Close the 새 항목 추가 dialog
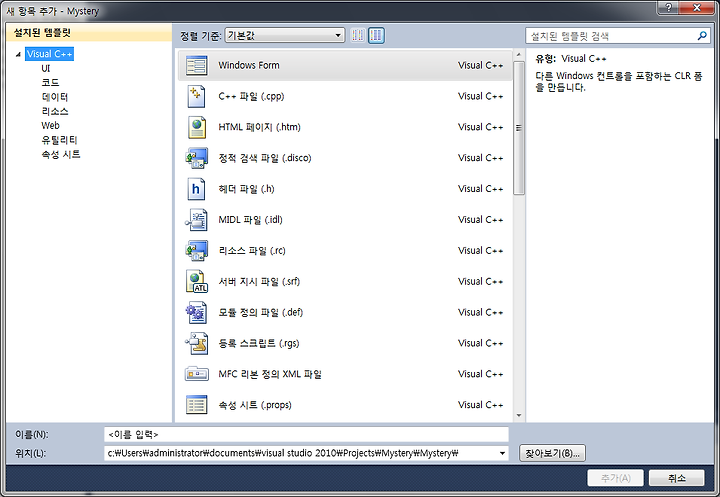The height and width of the screenshot is (497, 720). [697, 7]
